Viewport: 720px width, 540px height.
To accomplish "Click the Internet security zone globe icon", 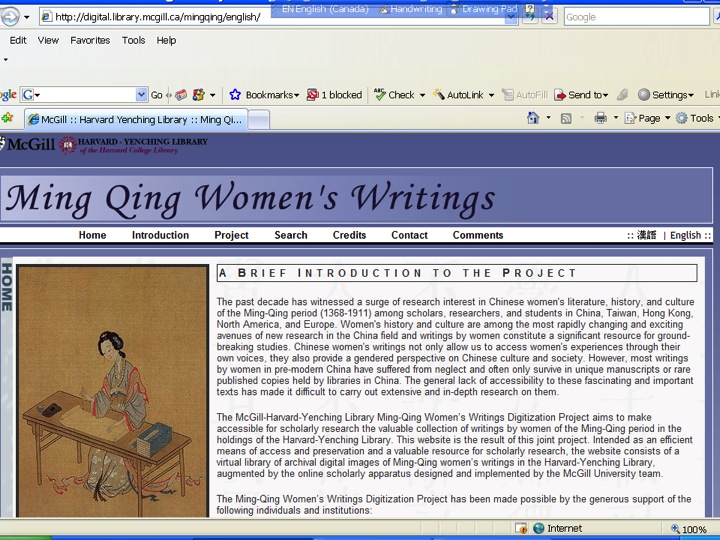I will pyautogui.click(x=539, y=529).
